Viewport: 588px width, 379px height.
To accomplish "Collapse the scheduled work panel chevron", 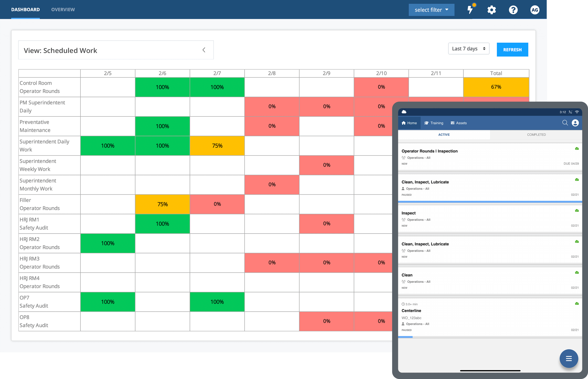I will coord(204,50).
